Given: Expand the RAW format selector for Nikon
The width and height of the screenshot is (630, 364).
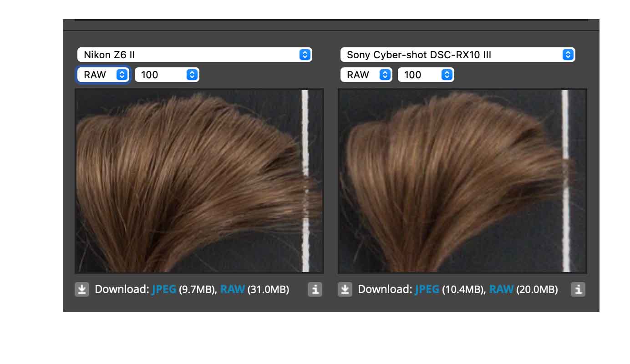Looking at the screenshot, I should click(x=104, y=75).
